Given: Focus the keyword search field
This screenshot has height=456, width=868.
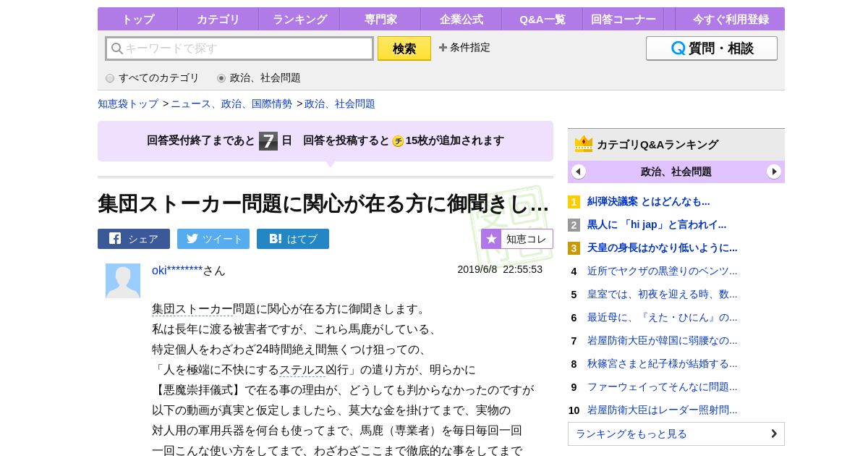Looking at the screenshot, I should [x=239, y=48].
